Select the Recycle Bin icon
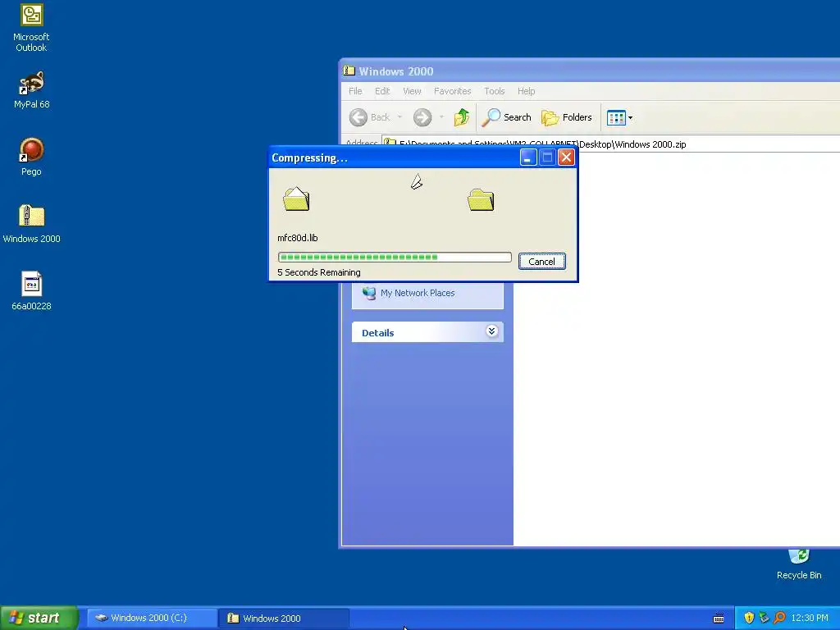840x630 pixels. pyautogui.click(x=799, y=564)
